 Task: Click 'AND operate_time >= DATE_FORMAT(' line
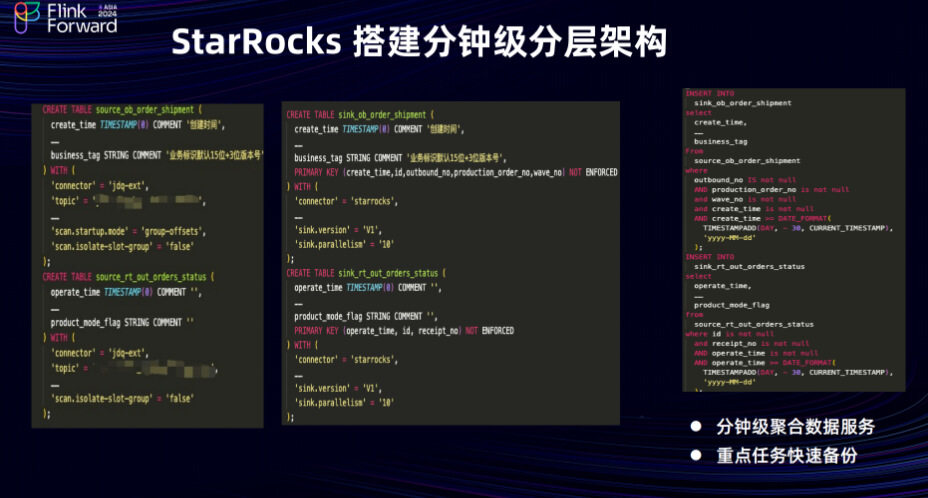click(x=765, y=362)
